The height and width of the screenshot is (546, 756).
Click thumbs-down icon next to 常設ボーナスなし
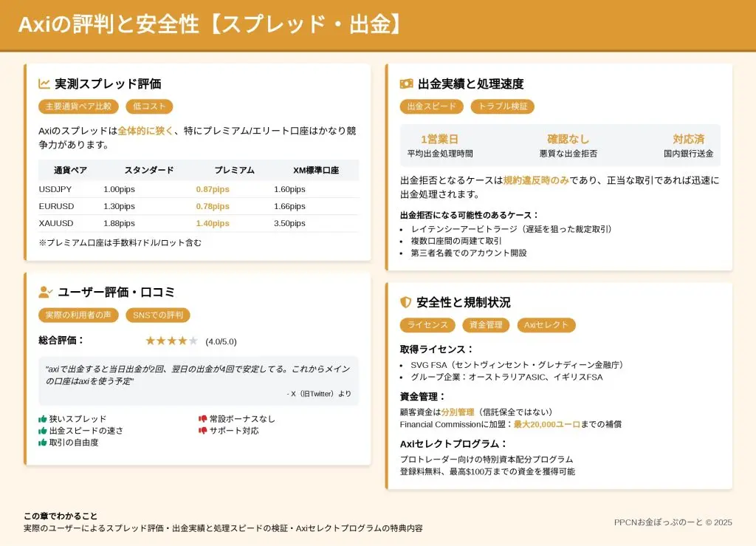203,419
